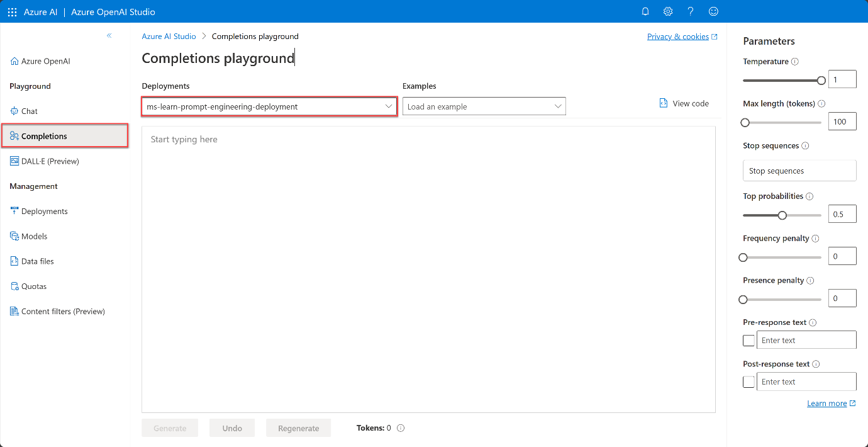Click the Temperature value box
The width and height of the screenshot is (868, 447).
[x=842, y=79]
